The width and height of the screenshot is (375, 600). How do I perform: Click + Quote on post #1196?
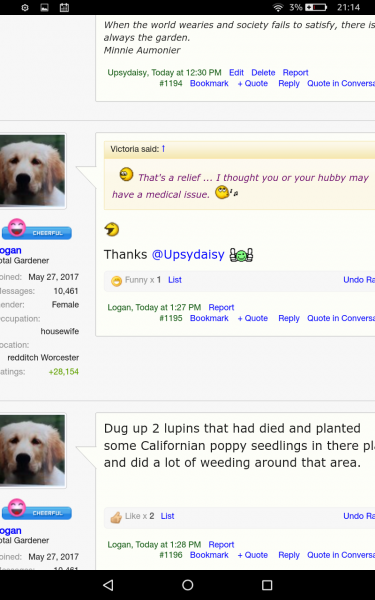pos(253,555)
